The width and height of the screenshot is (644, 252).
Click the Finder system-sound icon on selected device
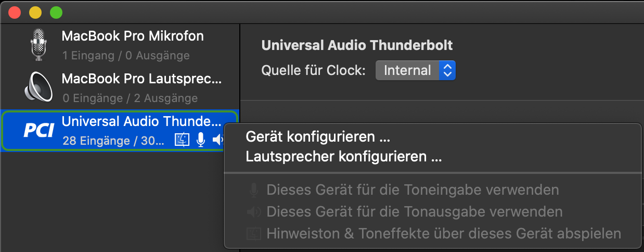(183, 140)
